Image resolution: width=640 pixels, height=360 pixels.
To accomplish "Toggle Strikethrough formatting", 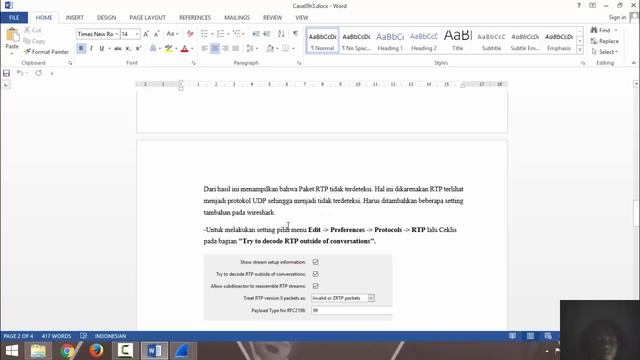I will [x=118, y=49].
